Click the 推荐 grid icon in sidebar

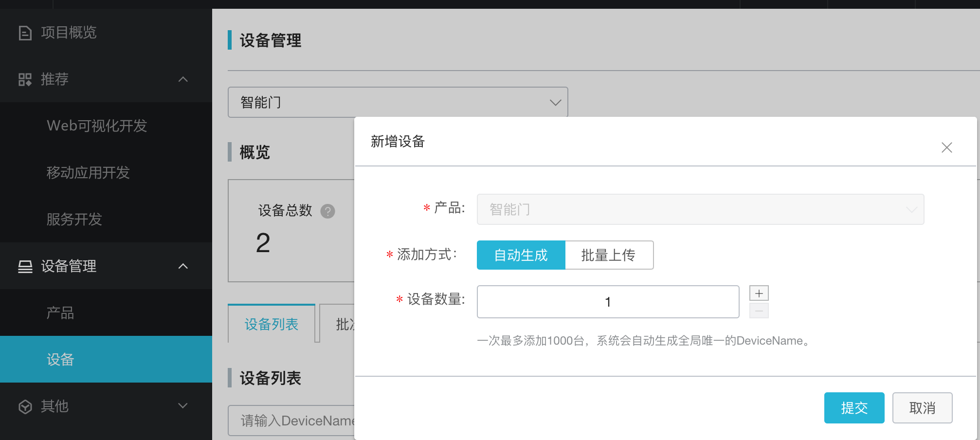(x=25, y=79)
